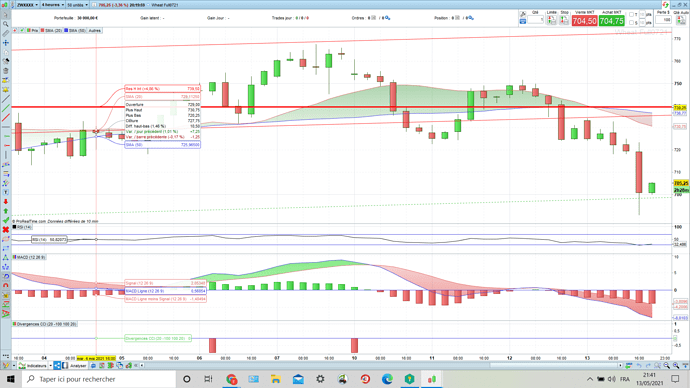Viewport: 690px width, 388px height.
Task: Select the magnifier zoom tool in left toolbar
Action: pos(6,24)
